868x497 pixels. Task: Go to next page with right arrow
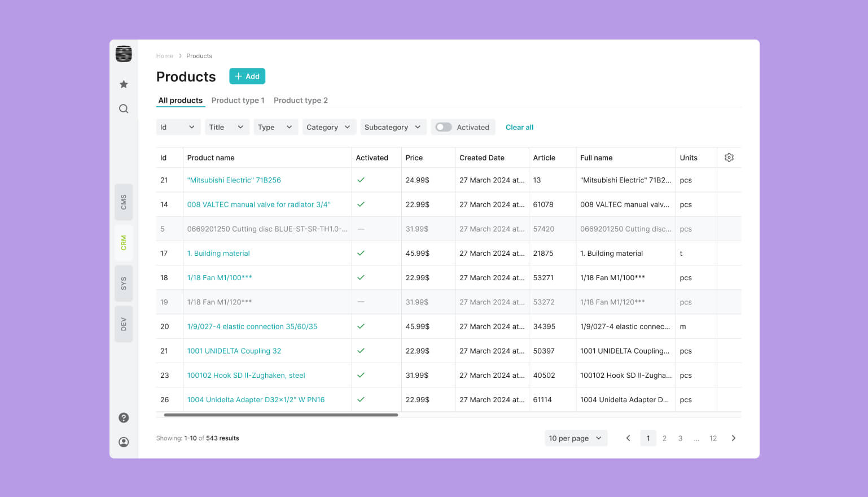pos(733,438)
